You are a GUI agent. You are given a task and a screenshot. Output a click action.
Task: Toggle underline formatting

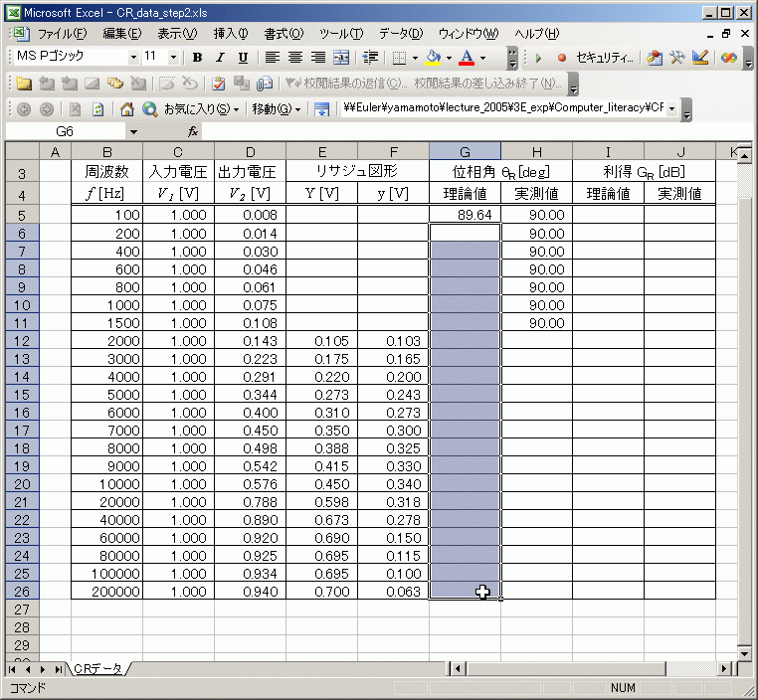pos(242,58)
